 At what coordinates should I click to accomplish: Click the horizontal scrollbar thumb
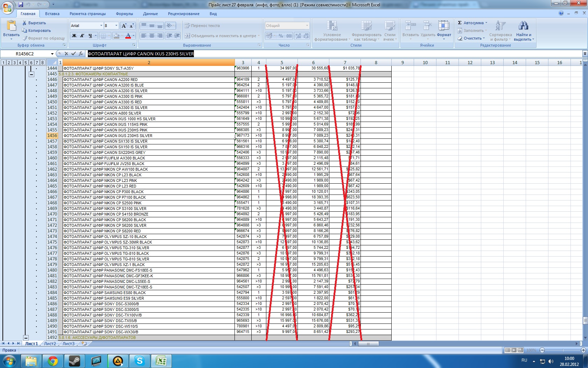[x=368, y=343]
